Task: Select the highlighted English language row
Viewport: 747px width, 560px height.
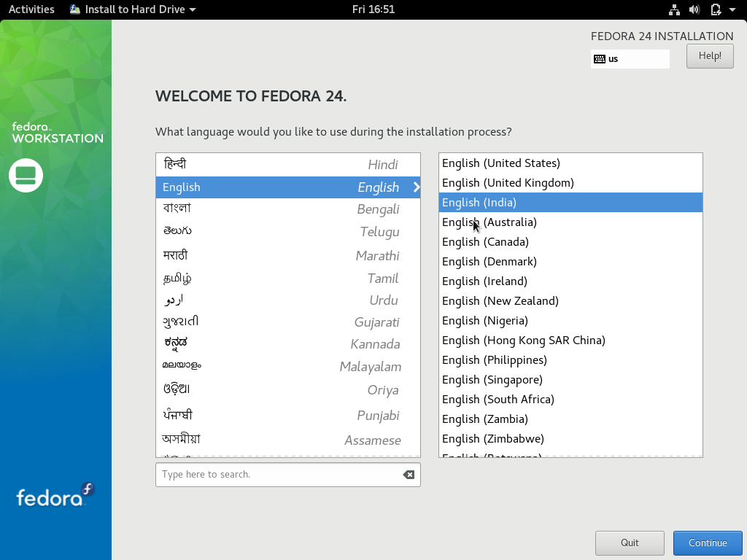Action: [287, 187]
